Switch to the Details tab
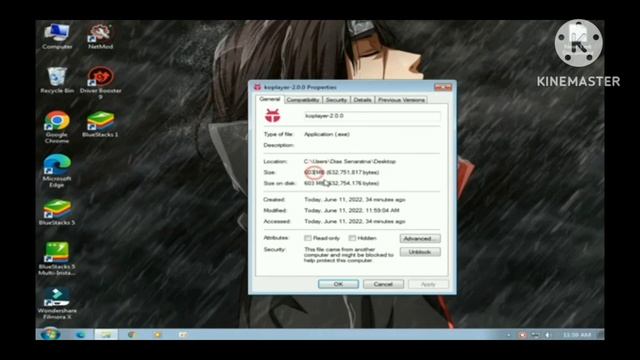Screen dimensions: 640x360 point(362,100)
